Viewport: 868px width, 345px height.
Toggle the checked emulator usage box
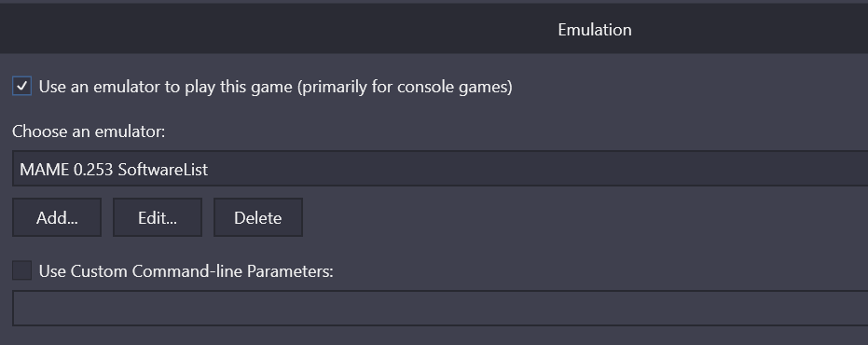[x=22, y=87]
